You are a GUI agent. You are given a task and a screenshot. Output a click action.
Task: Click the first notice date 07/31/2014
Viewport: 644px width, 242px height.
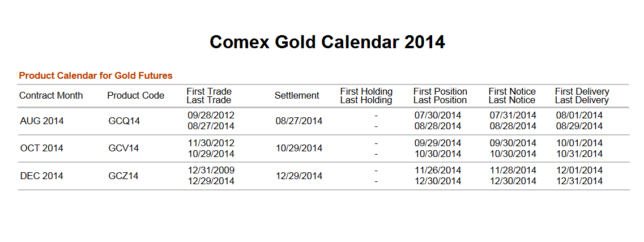tap(513, 115)
